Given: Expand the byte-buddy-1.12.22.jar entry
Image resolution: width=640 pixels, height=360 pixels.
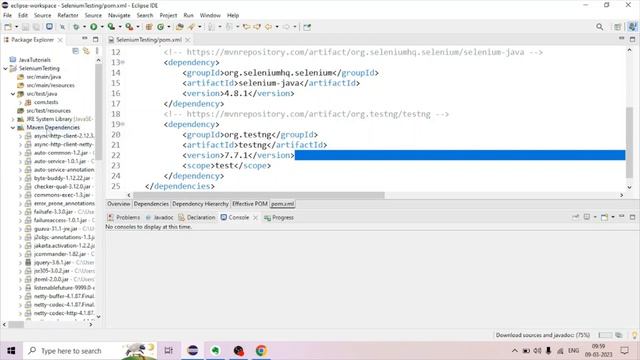Looking at the screenshot, I should (20, 178).
